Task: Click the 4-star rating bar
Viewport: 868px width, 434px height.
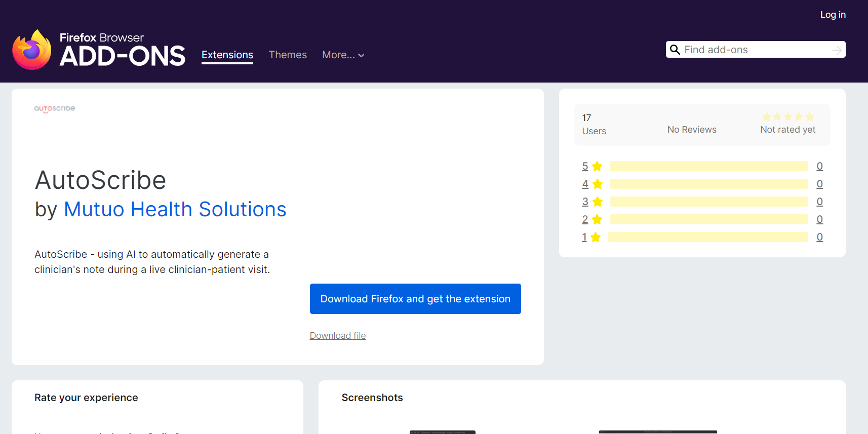Action: 708,184
